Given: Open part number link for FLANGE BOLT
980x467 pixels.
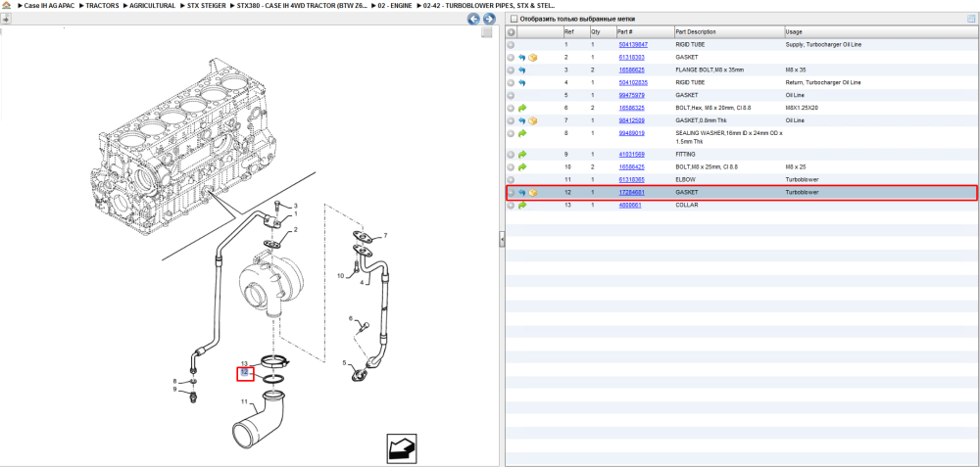Looking at the screenshot, I should [x=632, y=70].
